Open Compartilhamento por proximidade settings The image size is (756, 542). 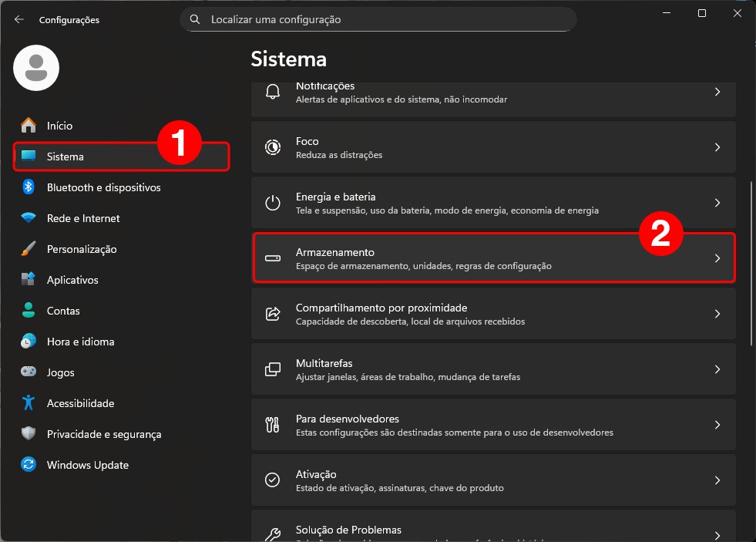(493, 314)
